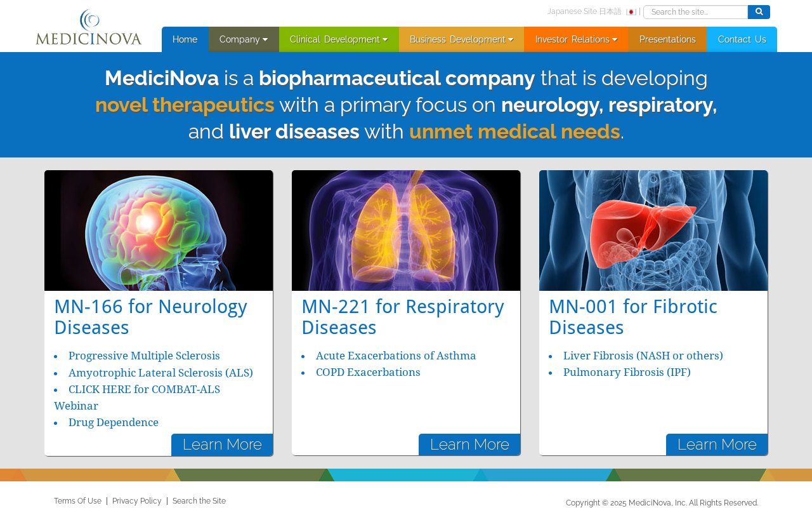812x508 pixels.
Task: Expand the Company dropdown menu
Action: pos(244,39)
